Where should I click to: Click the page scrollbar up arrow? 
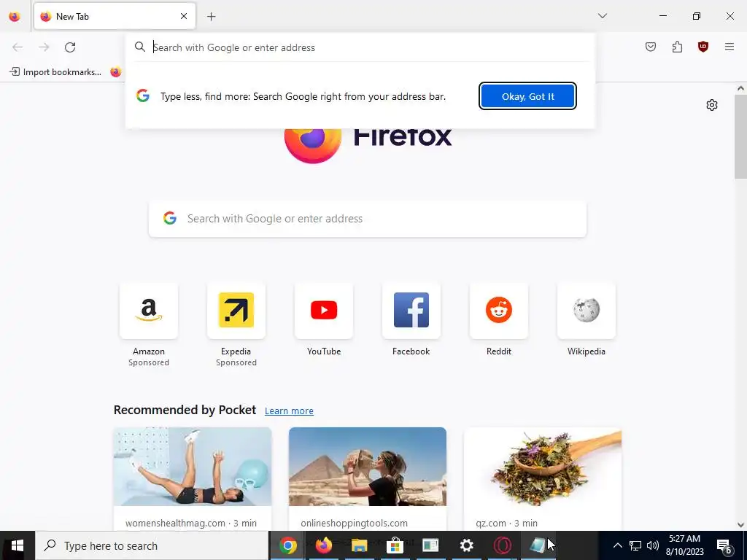(740, 88)
